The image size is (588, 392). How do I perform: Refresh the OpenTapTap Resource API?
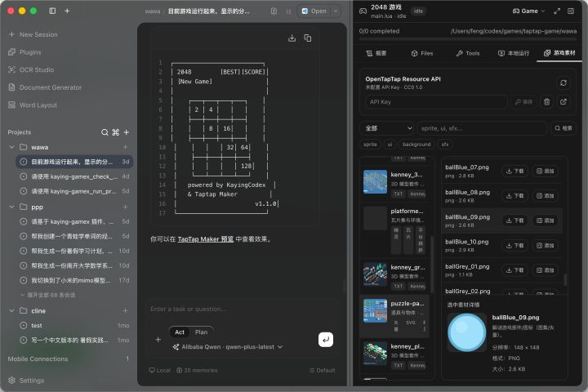[563, 83]
